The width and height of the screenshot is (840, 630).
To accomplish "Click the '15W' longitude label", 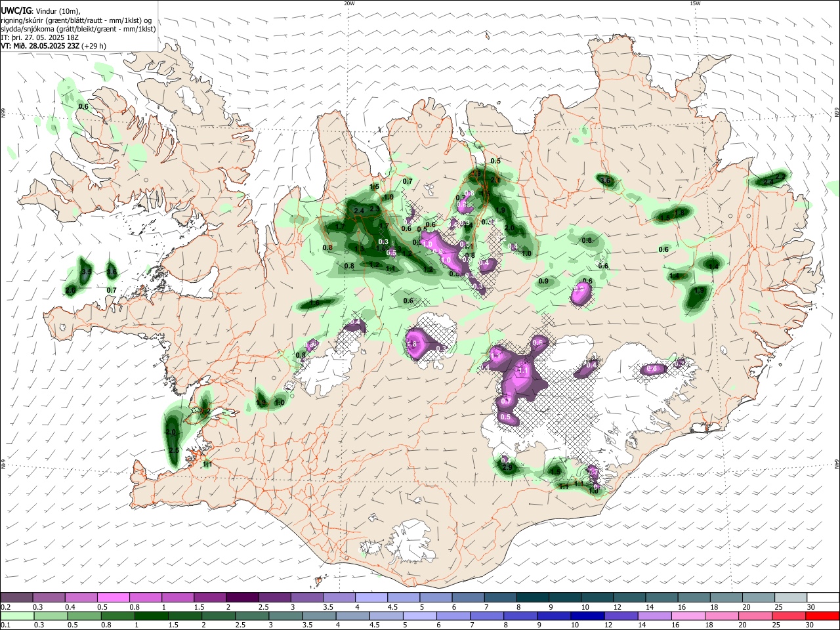I will (x=695, y=3).
